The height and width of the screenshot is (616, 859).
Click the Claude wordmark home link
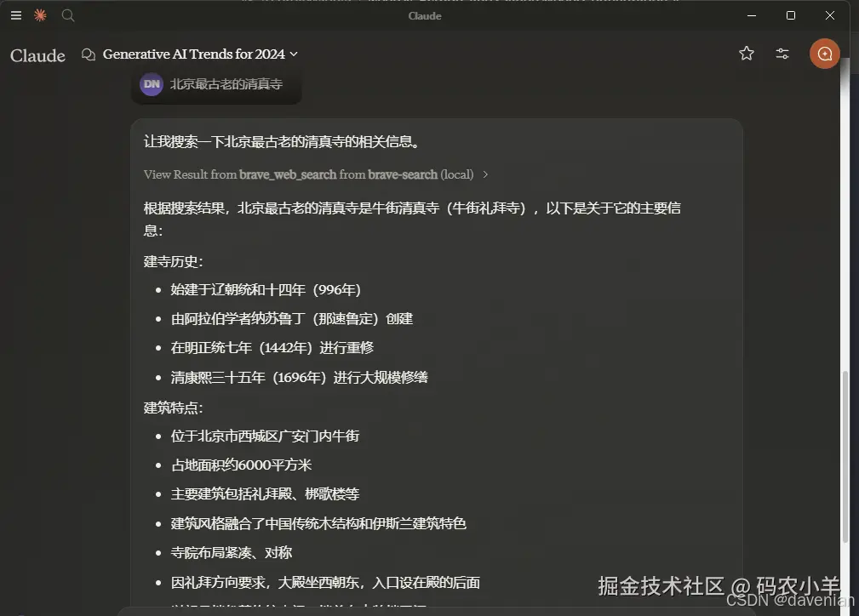37,55
